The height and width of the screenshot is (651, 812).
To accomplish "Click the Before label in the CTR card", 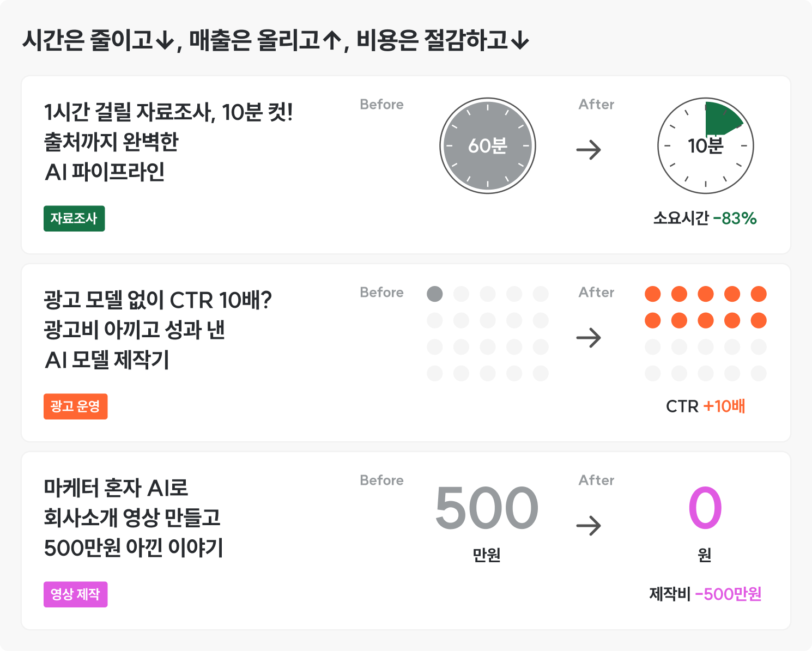I will coord(381,293).
